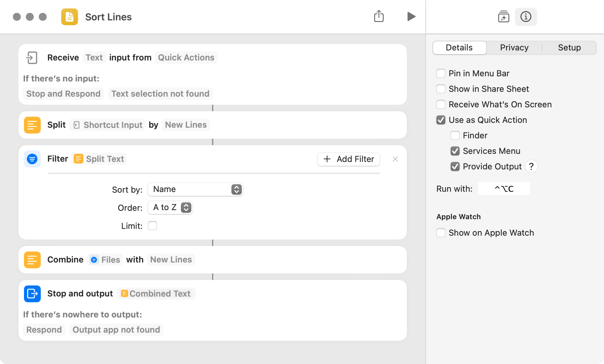This screenshot has height=364, width=604.
Task: Click the 'If there's no input:' label
Action: 61,79
